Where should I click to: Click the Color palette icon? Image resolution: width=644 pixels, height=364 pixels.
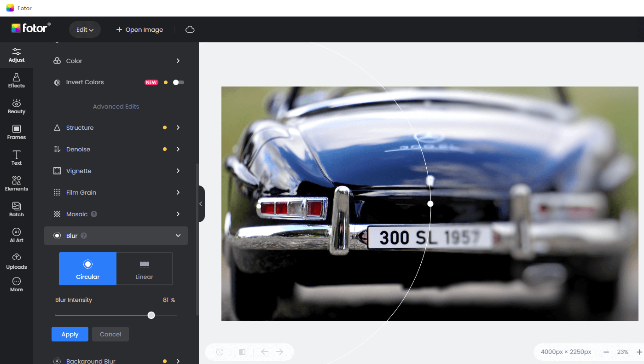tap(57, 61)
